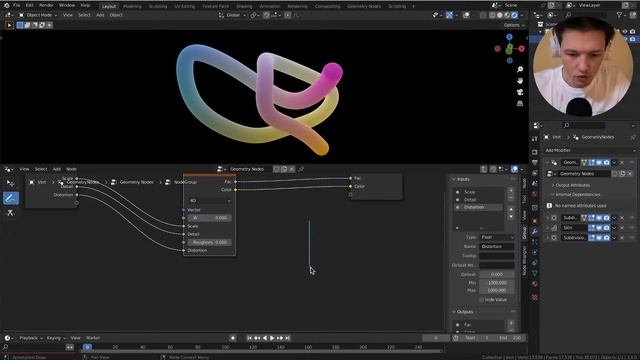Click the viewport zoom magnifier icon
The height and width of the screenshot is (360, 640).
point(520,69)
